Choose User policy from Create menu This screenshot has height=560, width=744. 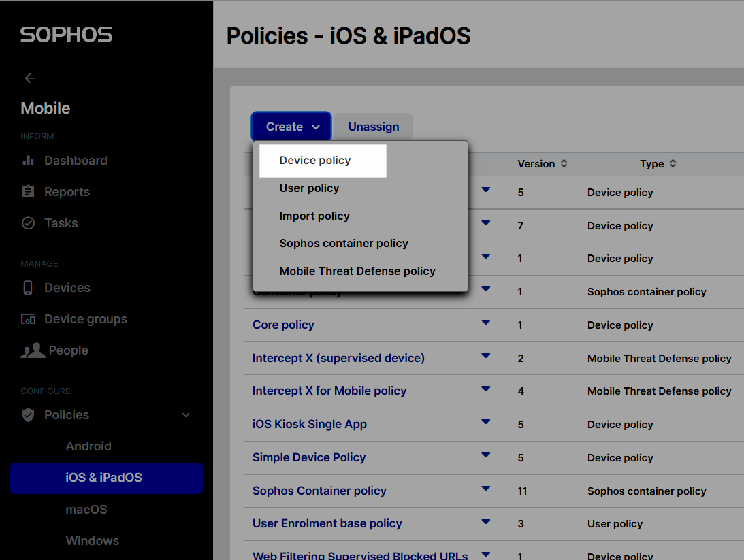coord(309,188)
